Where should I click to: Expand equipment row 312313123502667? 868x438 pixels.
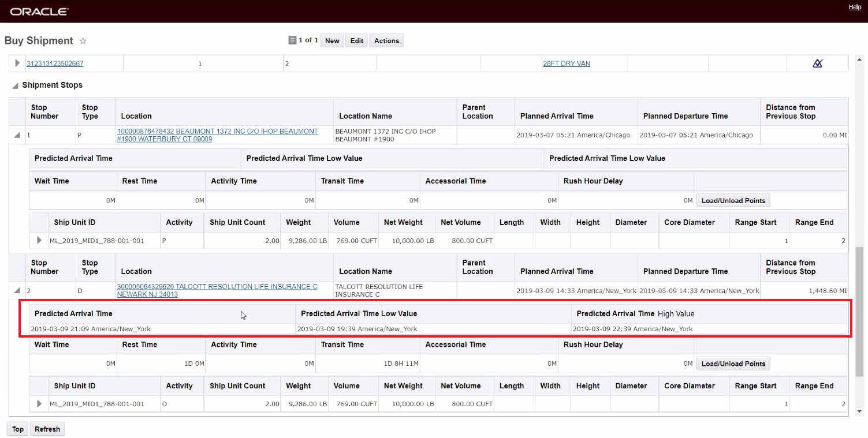click(17, 63)
